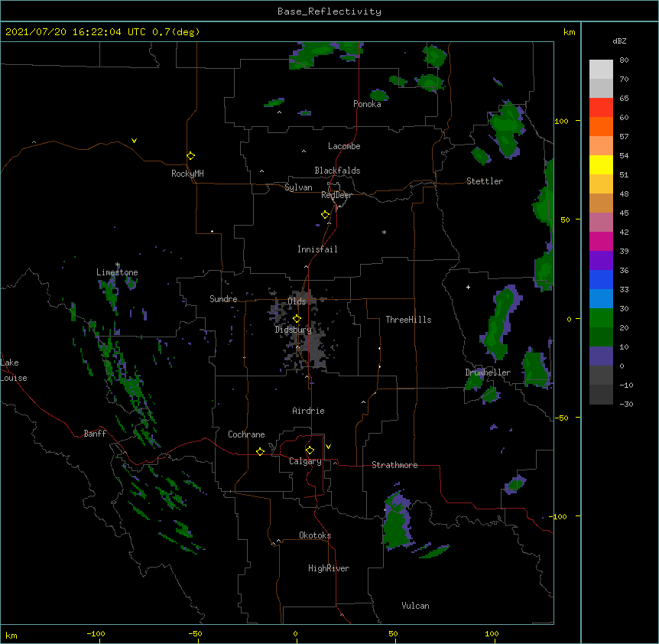
Task: Click the yellow diamond marker south of RedDeer
Action: (x=325, y=215)
